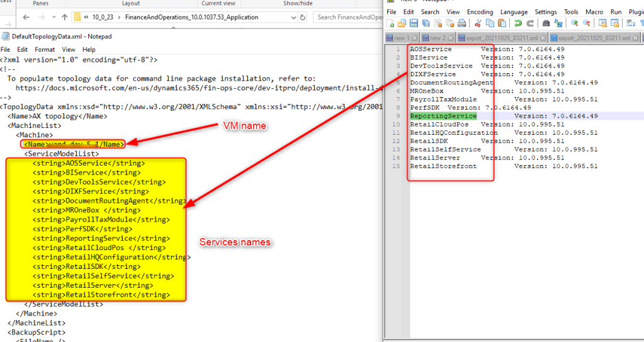
Task: Open the Format menu in Notepad
Action: pyautogui.click(x=45, y=49)
